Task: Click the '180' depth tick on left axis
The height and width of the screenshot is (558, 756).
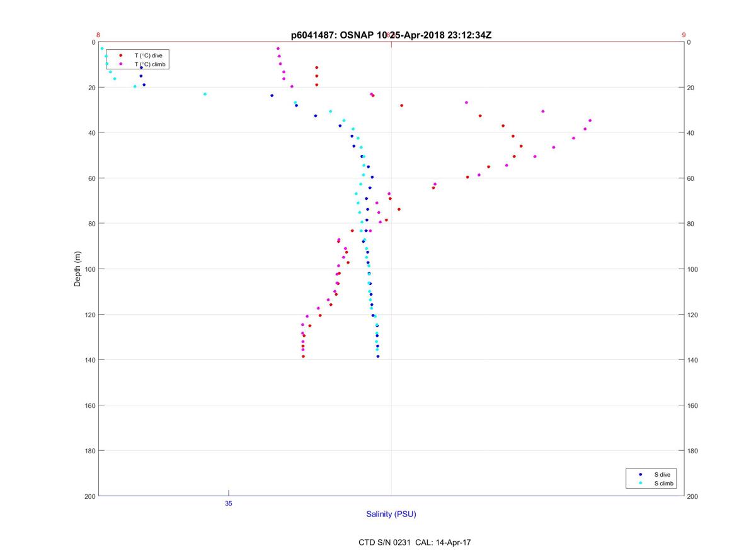Action: [89, 451]
